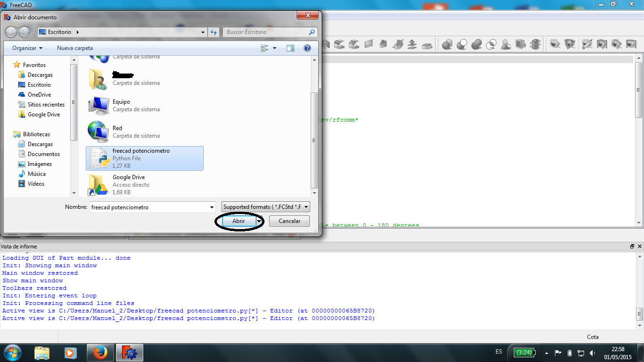This screenshot has width=644, height=362.
Task: Select Bibliotecas in navigation pane
Action: pyautogui.click(x=36, y=134)
